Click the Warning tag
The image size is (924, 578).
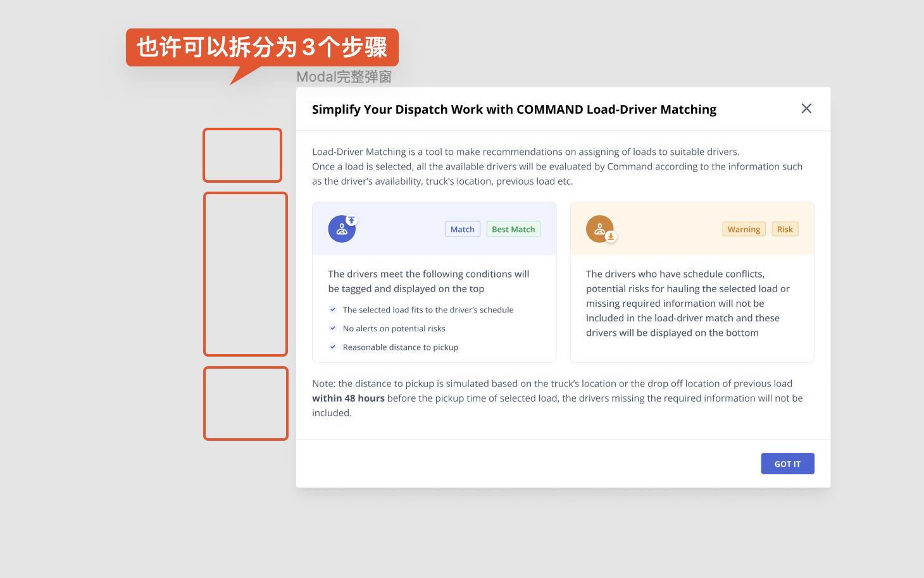744,229
